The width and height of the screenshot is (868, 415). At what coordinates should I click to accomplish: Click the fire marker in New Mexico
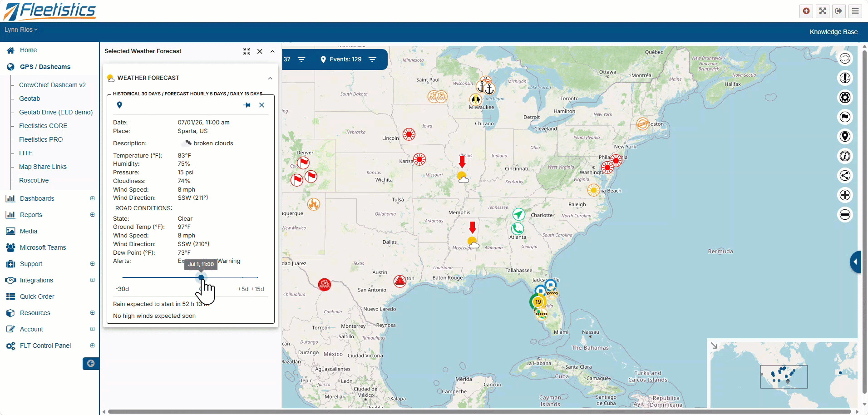314,204
